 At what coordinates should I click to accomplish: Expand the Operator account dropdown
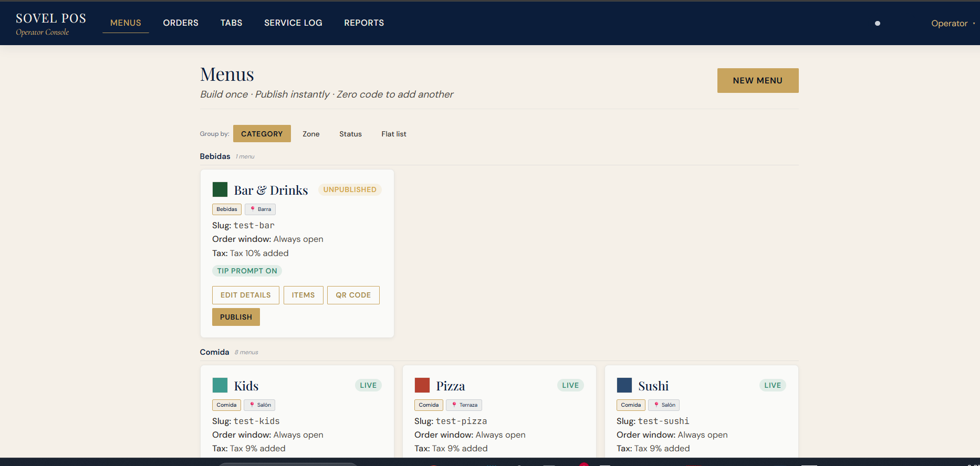pyautogui.click(x=953, y=23)
